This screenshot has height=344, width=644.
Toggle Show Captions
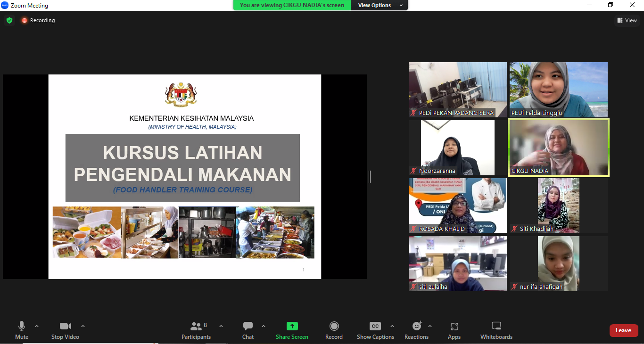(375, 330)
